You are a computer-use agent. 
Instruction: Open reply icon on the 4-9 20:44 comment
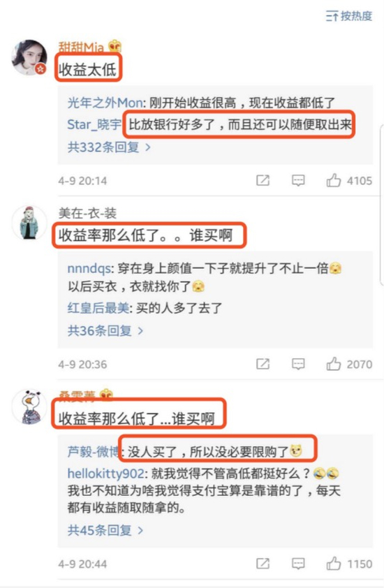298,564
